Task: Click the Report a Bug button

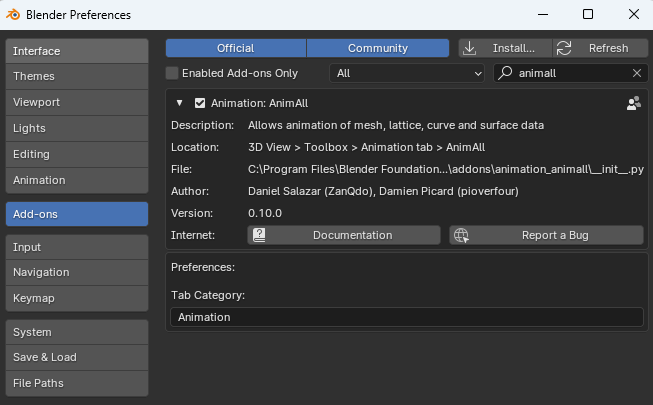Action: click(x=546, y=235)
